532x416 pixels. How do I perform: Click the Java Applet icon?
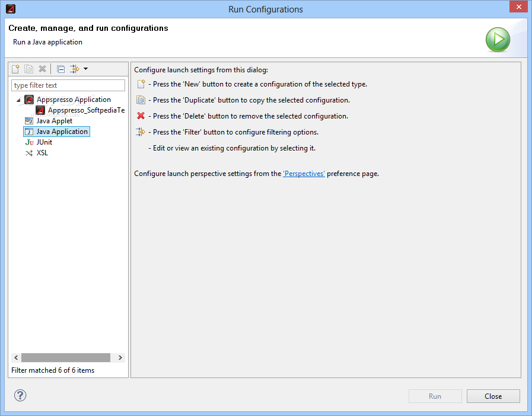[29, 121]
